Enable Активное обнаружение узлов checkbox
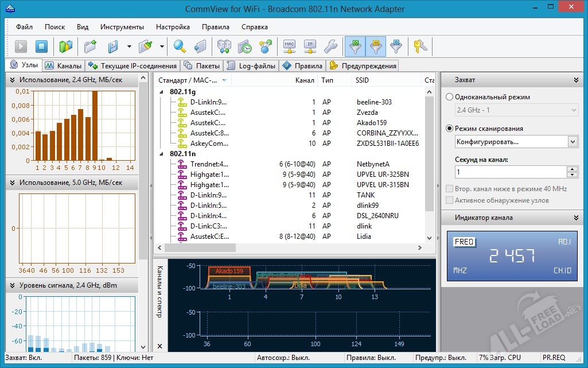The height and width of the screenshot is (368, 588). [x=450, y=200]
